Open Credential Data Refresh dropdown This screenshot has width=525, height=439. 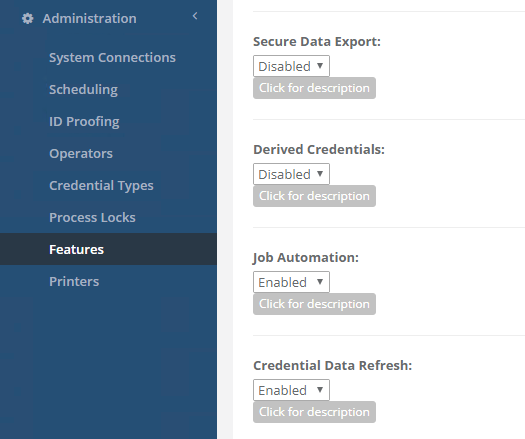point(291,390)
